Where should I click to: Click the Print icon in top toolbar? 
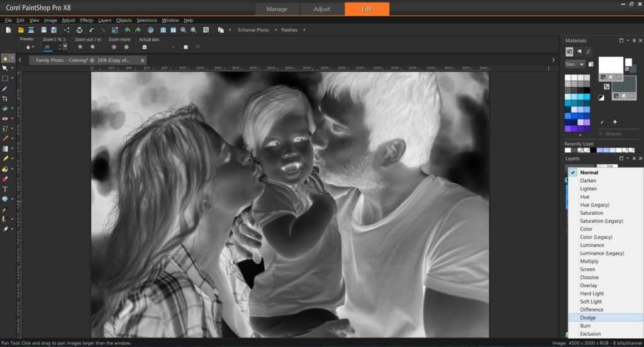click(x=79, y=30)
